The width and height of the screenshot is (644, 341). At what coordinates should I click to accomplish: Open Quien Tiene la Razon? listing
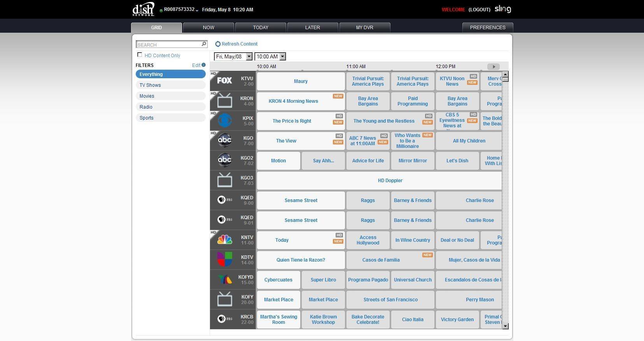pyautogui.click(x=301, y=260)
